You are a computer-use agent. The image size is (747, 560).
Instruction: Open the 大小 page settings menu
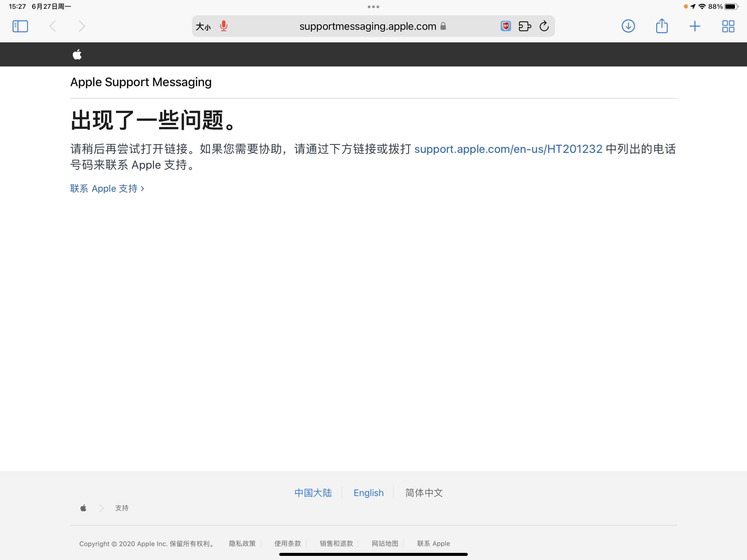tap(203, 26)
